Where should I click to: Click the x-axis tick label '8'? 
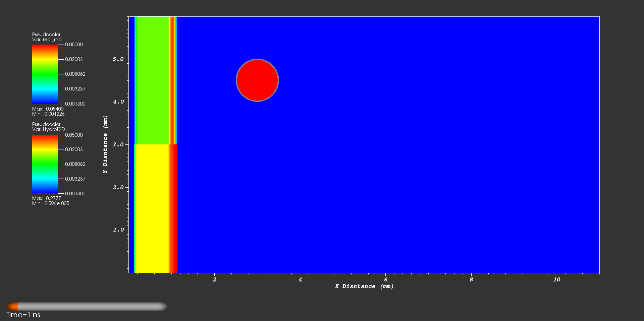(x=471, y=279)
